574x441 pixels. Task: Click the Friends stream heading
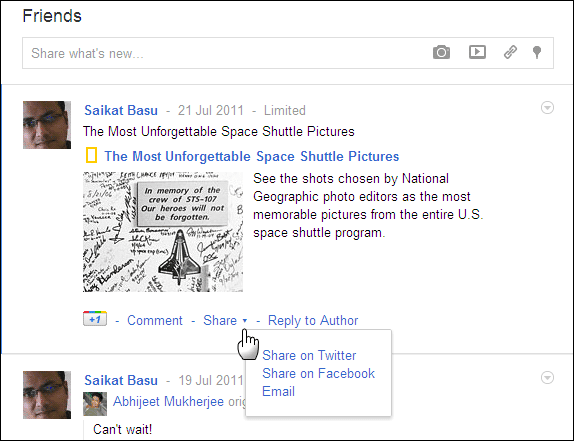[x=52, y=16]
